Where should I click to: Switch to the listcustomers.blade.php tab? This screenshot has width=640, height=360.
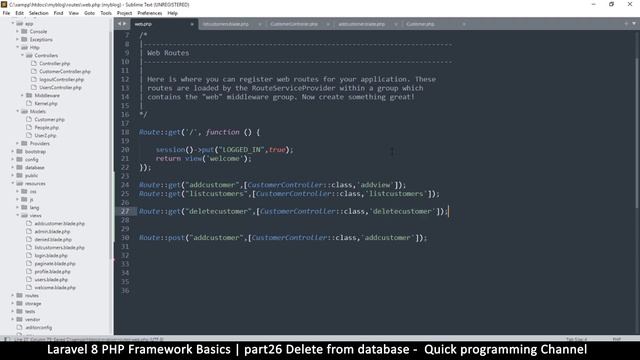tap(225, 24)
